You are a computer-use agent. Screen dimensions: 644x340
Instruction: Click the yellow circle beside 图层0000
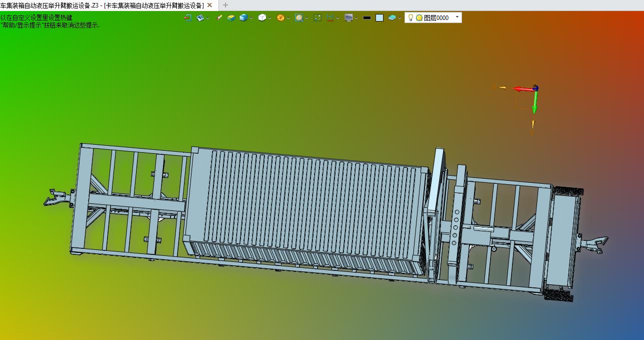(x=419, y=18)
